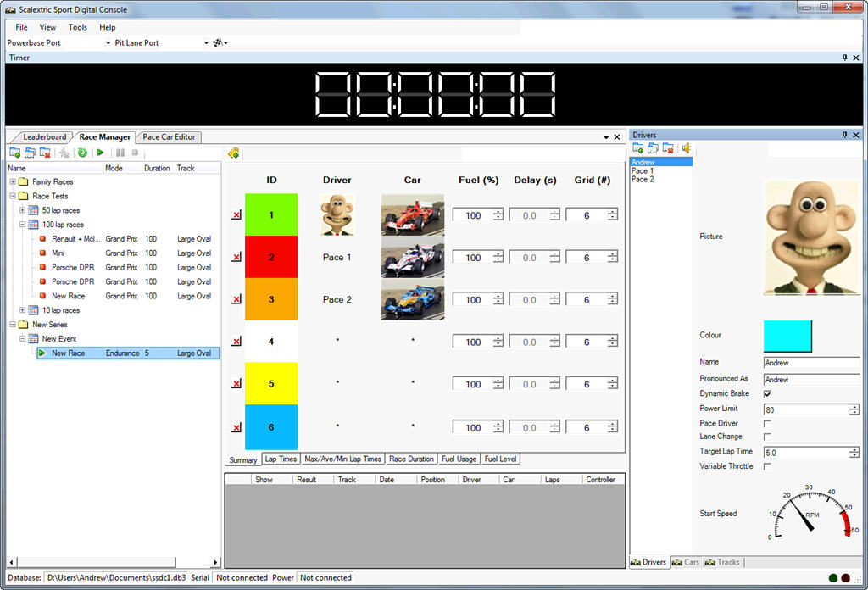Toggle the Dynamic Brake checkbox
Viewport: 868px width, 590px height.
click(767, 394)
